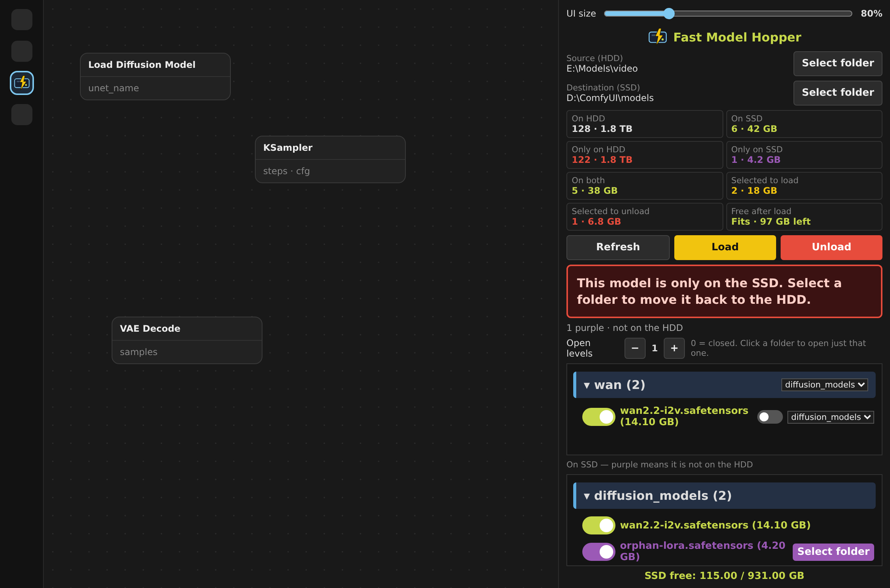This screenshot has height=588, width=890.
Task: Open the wan2.2-i2v file diffusion_models dropdown
Action: click(x=830, y=417)
